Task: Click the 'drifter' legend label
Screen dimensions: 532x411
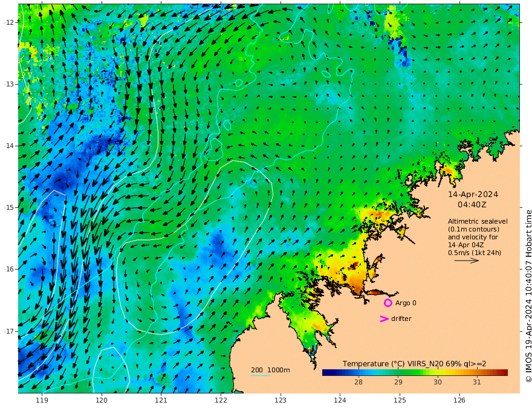Action: (401, 319)
